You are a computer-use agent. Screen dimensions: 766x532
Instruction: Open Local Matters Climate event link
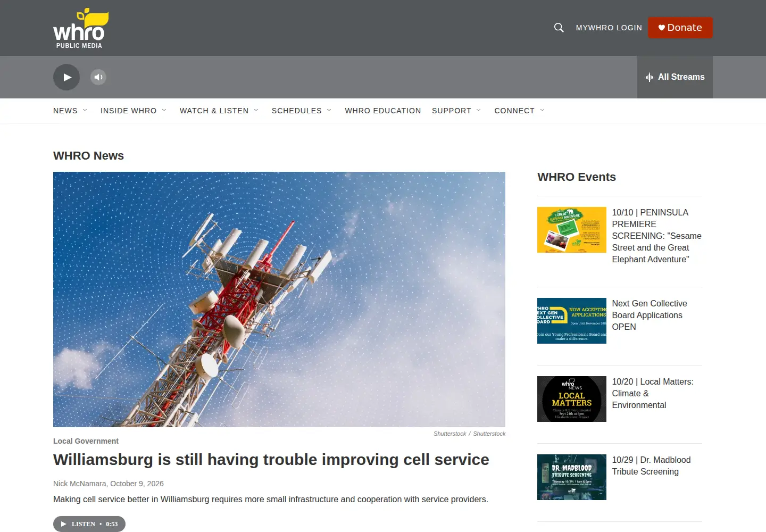653,393
